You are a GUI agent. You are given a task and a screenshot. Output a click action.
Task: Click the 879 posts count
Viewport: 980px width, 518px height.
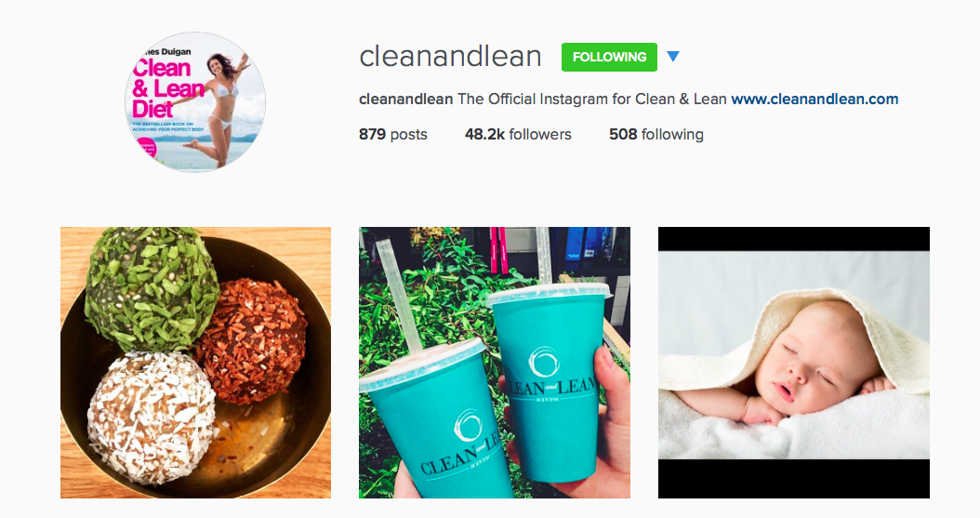click(x=393, y=134)
